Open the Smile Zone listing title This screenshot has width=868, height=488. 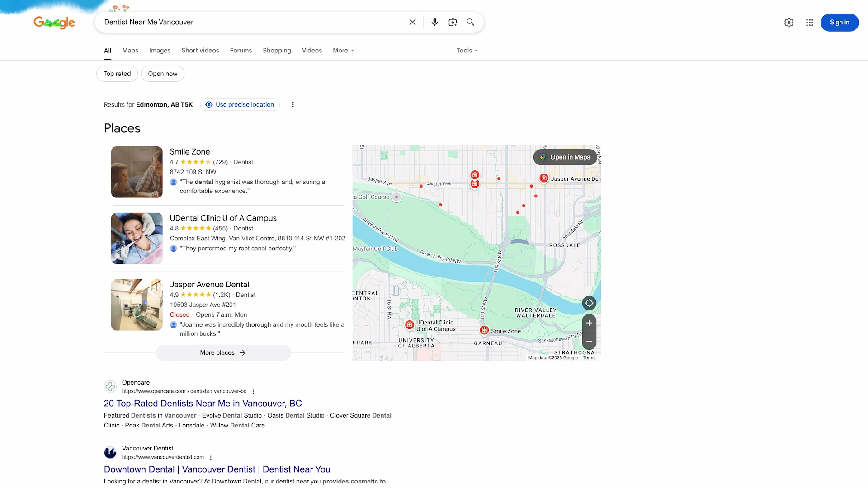click(190, 152)
